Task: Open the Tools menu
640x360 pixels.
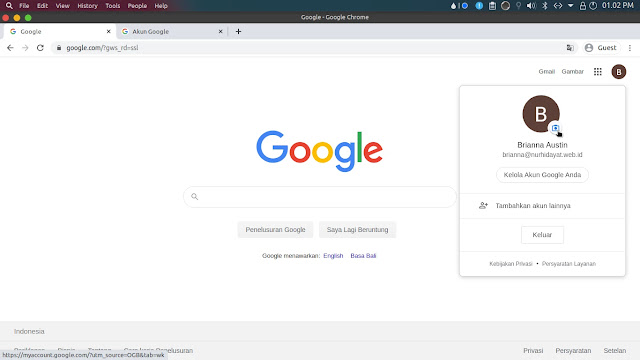Action: [x=113, y=6]
